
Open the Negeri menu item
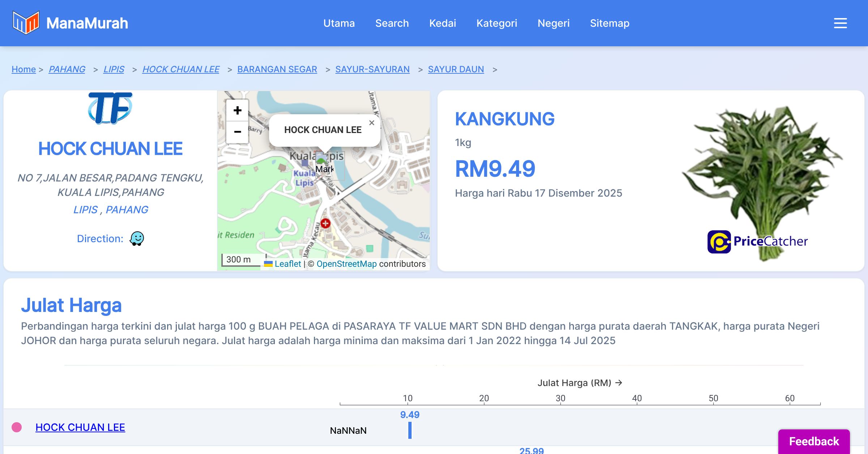553,23
